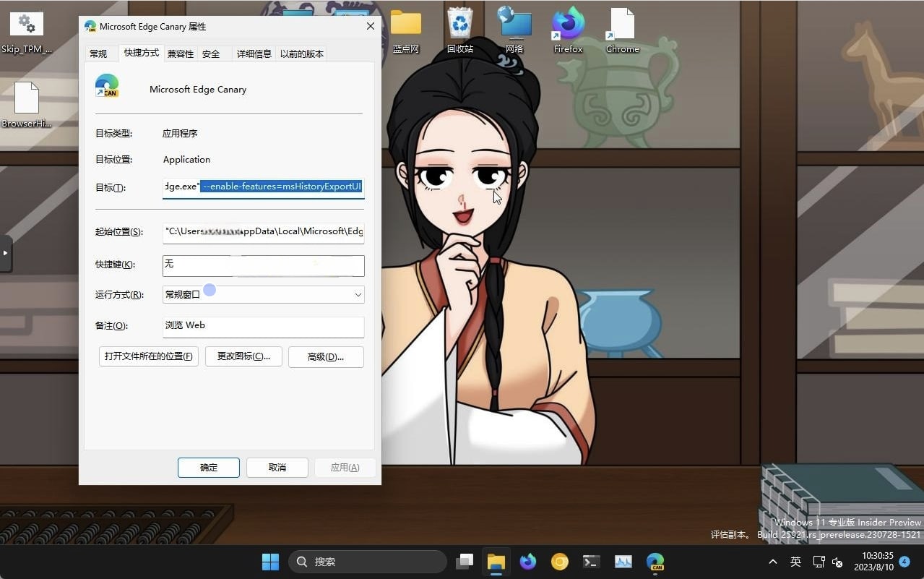Open the 回收站 (Recycle Bin)

459,25
